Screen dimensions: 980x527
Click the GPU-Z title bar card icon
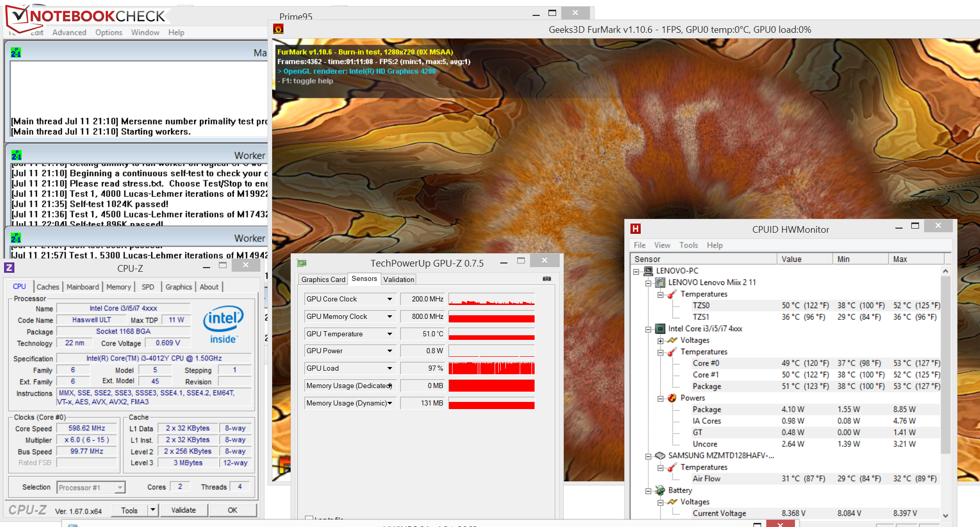[302, 263]
